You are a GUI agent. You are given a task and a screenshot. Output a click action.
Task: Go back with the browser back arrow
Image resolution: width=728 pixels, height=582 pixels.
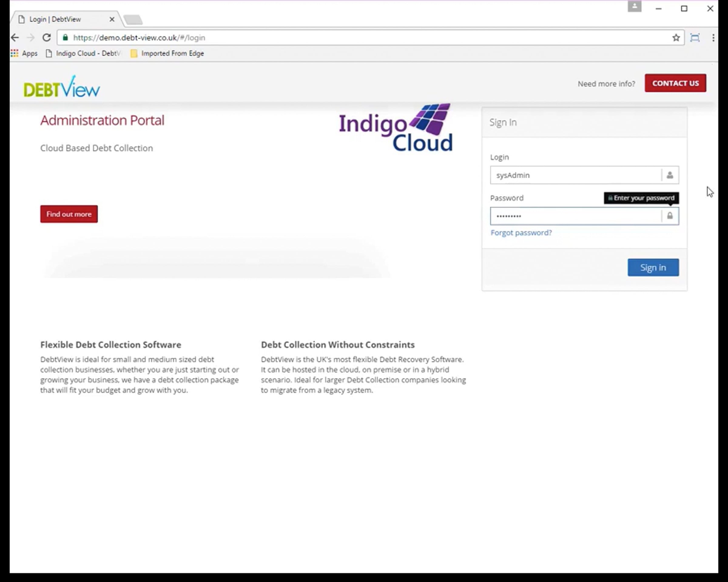point(15,38)
